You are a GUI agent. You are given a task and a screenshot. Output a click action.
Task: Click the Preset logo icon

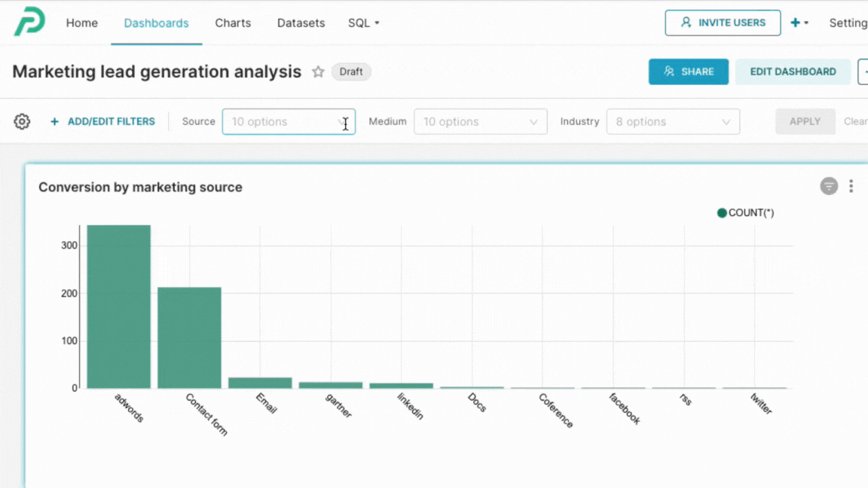(29, 22)
